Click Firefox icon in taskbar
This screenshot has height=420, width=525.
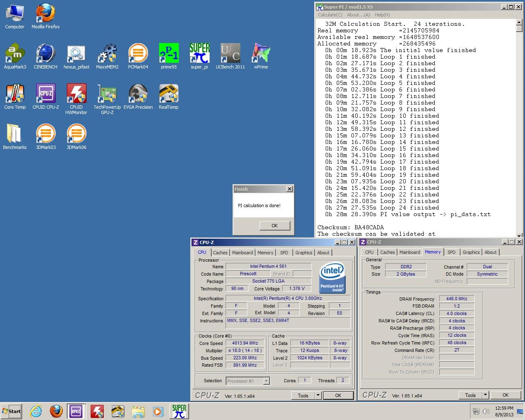56,411
